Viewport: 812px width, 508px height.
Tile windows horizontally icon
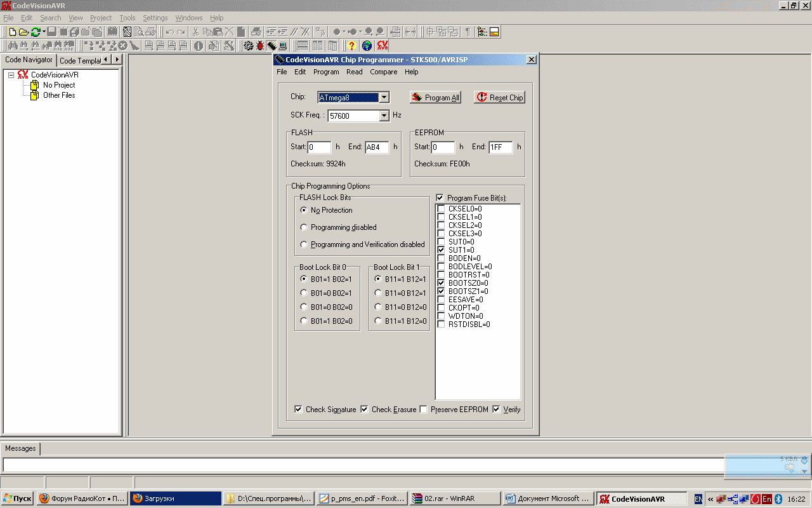click(x=303, y=46)
